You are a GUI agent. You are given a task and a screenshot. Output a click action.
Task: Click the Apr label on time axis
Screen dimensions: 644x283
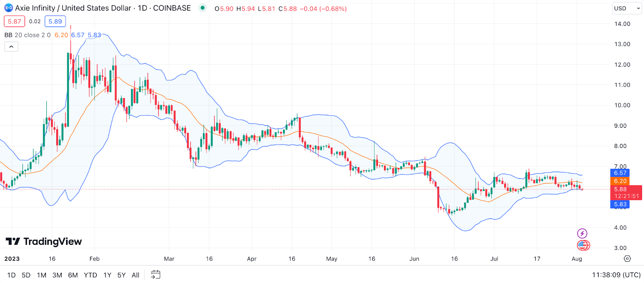[x=252, y=259]
